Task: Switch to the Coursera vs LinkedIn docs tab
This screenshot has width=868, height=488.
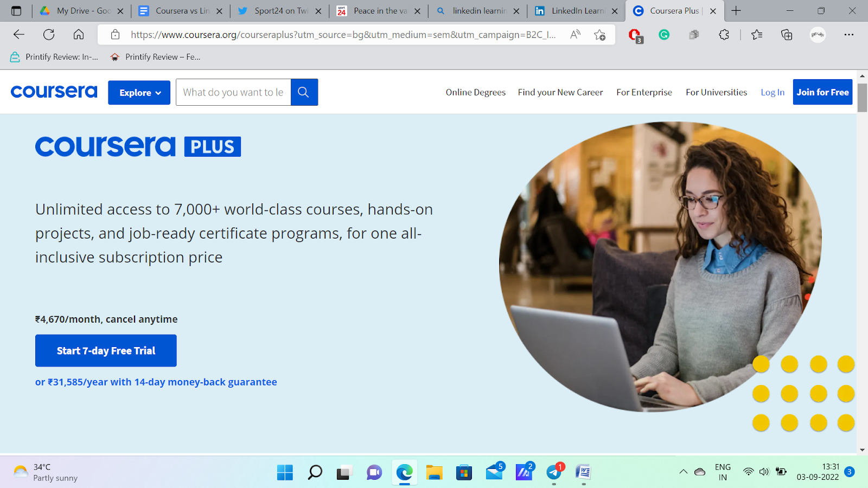Action: (181, 11)
